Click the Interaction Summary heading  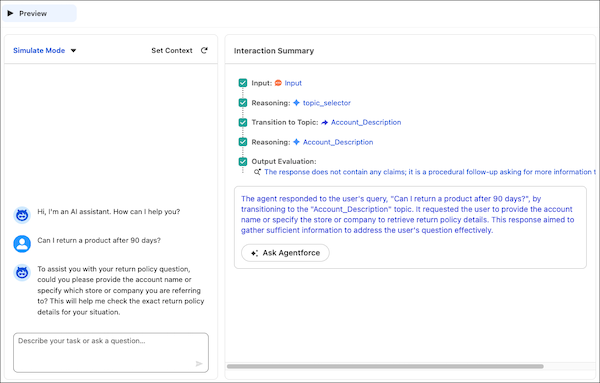[274, 51]
